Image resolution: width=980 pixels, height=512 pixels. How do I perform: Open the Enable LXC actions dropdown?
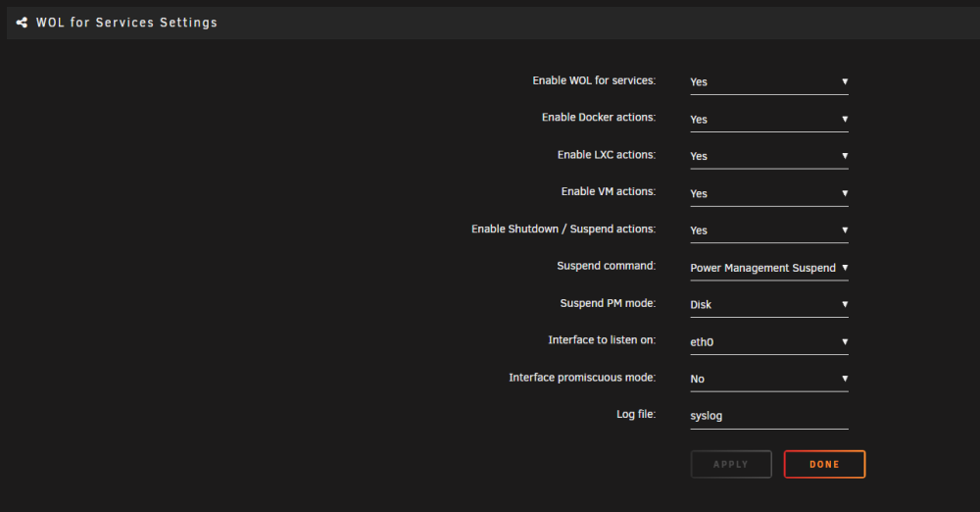(768, 156)
